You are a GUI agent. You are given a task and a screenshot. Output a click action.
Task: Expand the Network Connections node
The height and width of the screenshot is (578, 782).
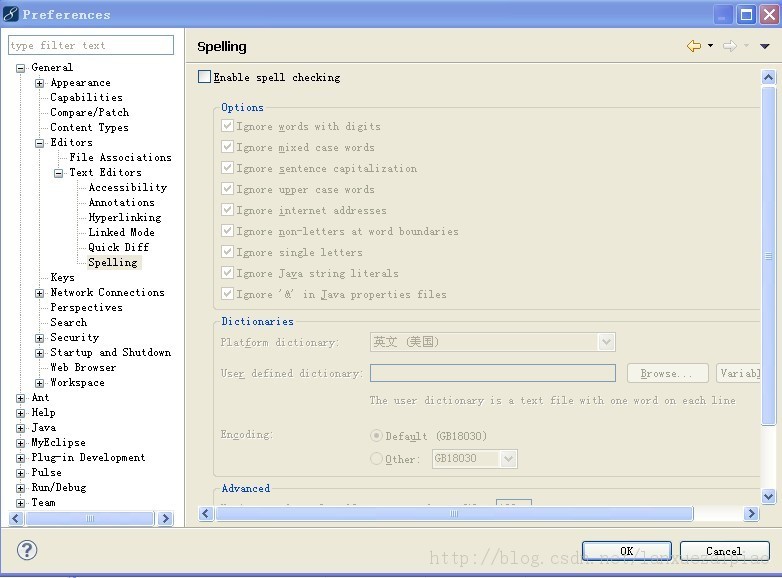[39, 293]
